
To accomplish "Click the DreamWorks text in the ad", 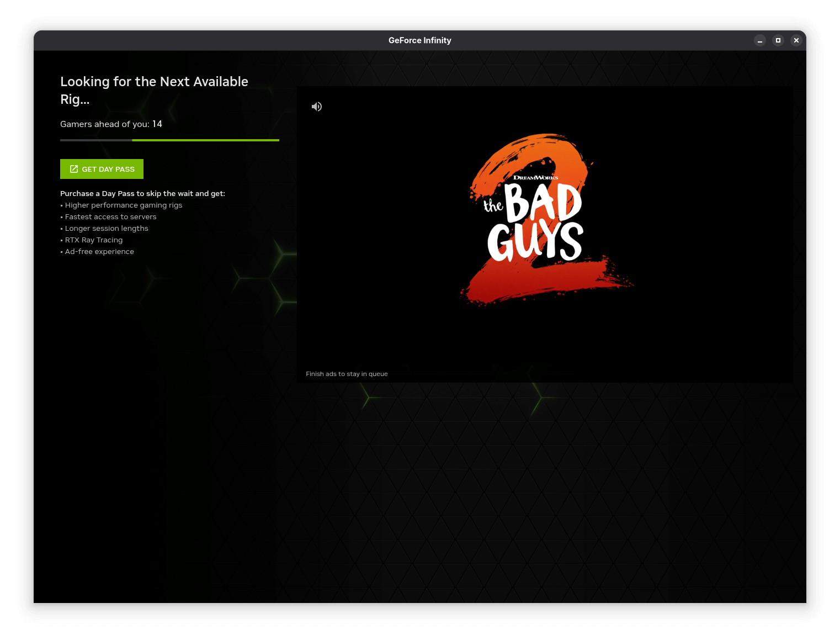I will coord(535,178).
